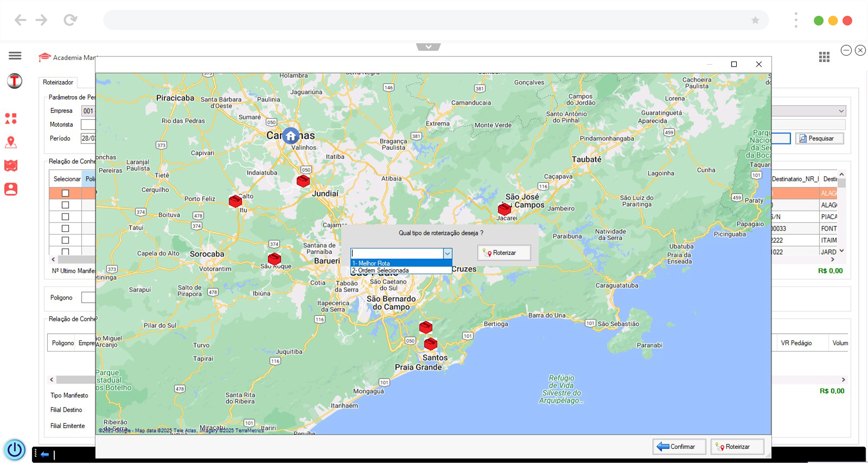Click the hamburger menu icon

point(15,55)
